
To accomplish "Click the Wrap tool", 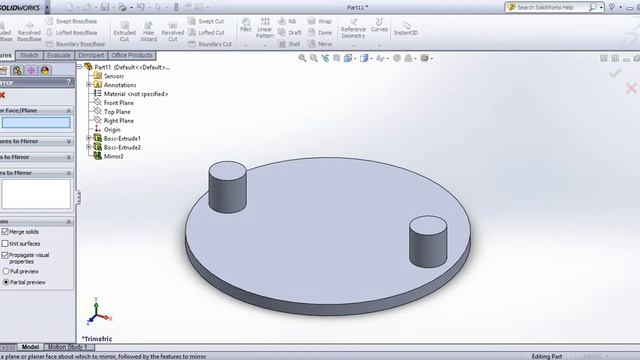I will click(320, 21).
